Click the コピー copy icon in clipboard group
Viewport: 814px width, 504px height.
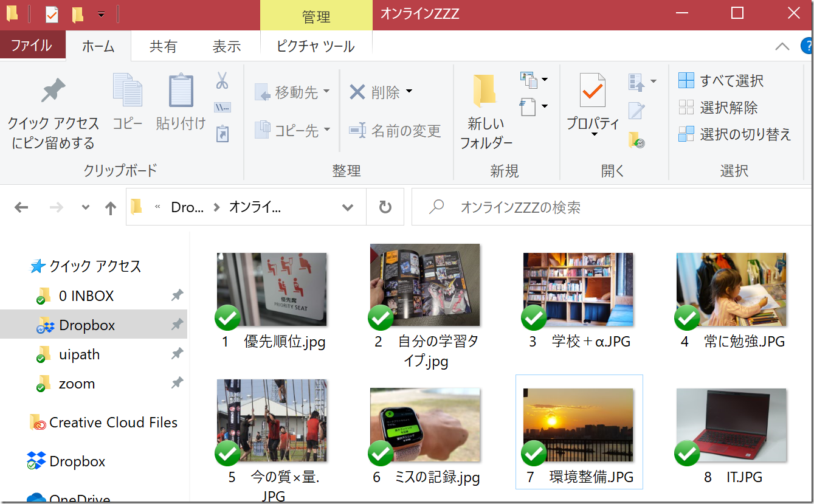[x=127, y=89]
